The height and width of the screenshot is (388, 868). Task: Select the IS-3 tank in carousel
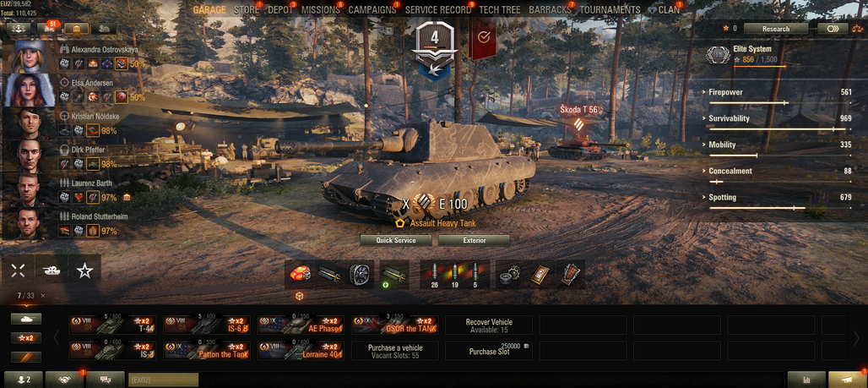point(112,350)
